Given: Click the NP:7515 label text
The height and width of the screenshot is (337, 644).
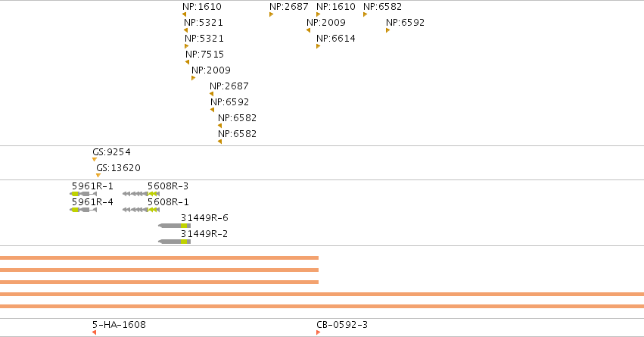Looking at the screenshot, I should pos(204,55).
